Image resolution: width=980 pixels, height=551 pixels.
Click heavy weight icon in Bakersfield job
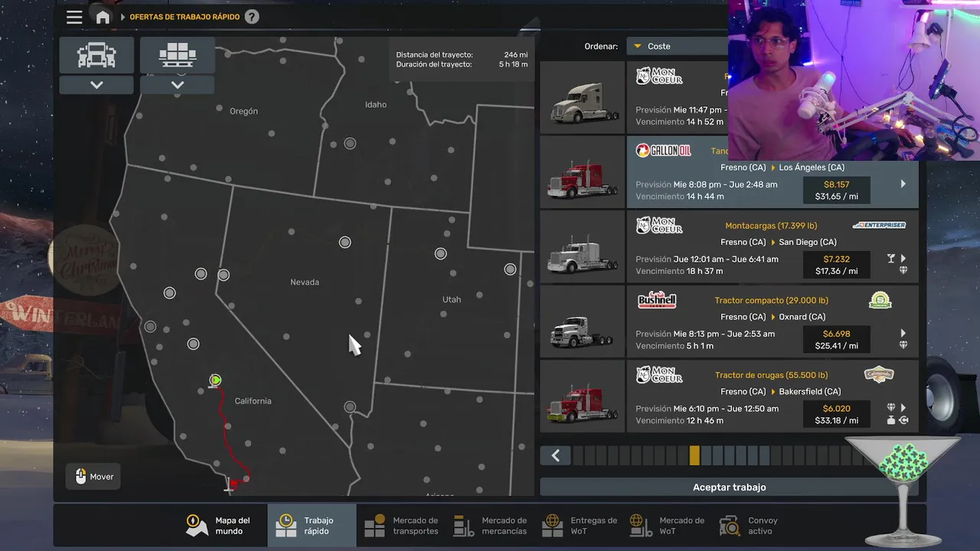pos(891,420)
